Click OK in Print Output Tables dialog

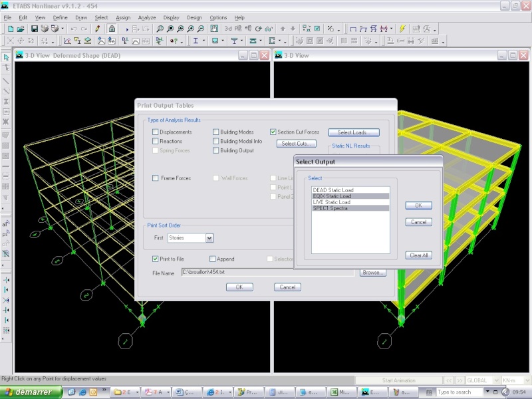[x=239, y=287]
